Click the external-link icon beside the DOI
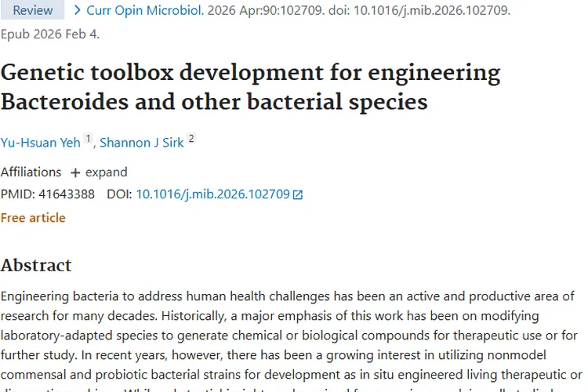 [x=298, y=194]
